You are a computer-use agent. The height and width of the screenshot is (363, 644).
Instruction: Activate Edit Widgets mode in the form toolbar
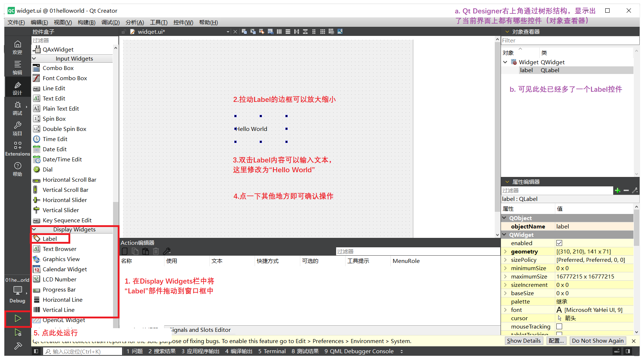tap(244, 32)
